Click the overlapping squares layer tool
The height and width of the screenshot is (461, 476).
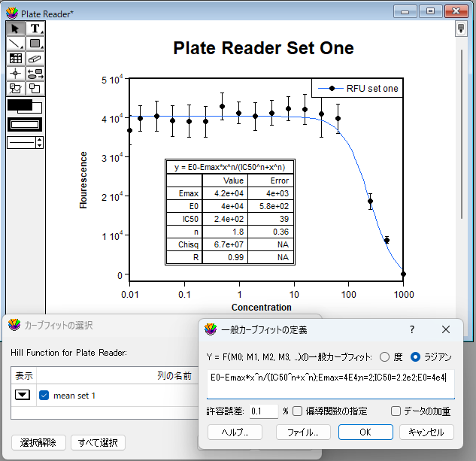35,89
